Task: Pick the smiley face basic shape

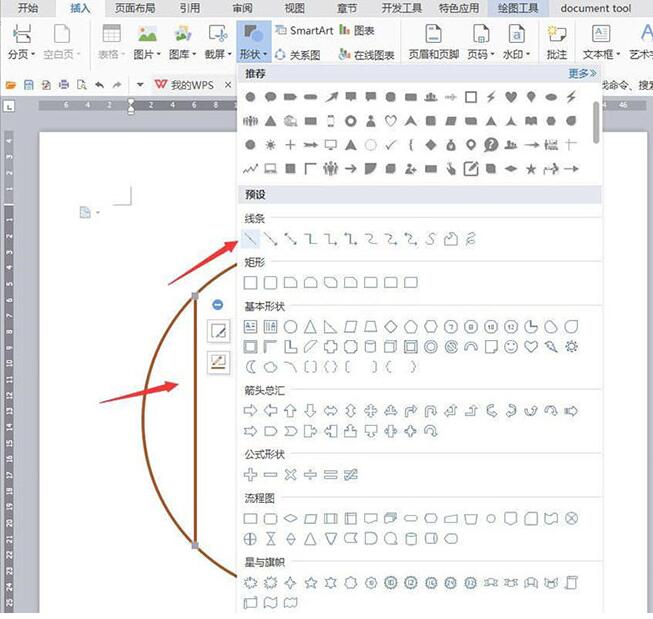Action: 511,347
